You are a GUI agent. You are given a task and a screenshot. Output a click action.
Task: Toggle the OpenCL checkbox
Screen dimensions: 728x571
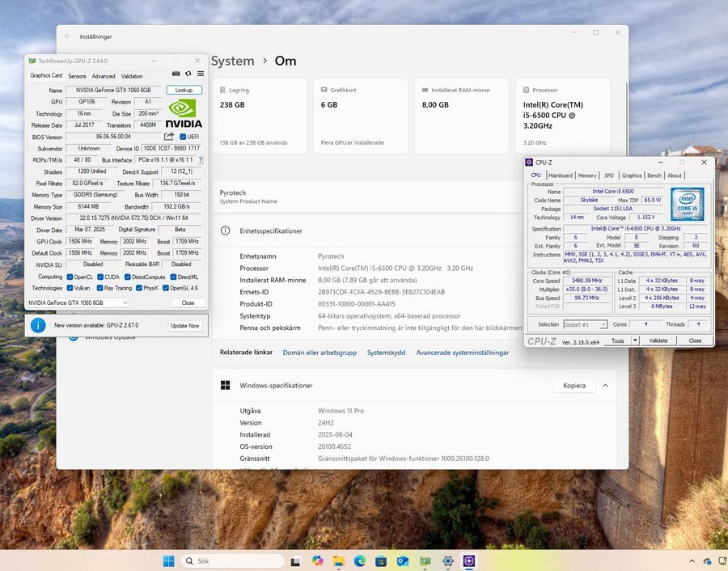coord(70,277)
